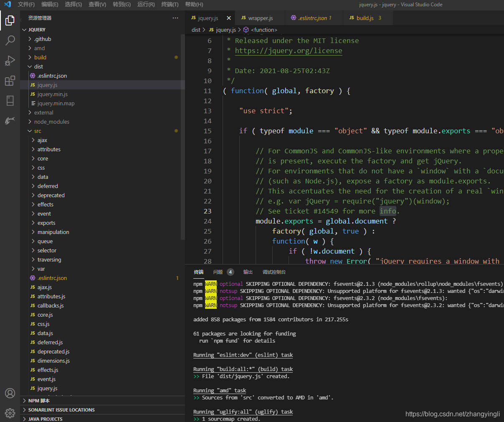
Task: Open .eslintrc.json in dist folder
Action: (x=100, y=76)
